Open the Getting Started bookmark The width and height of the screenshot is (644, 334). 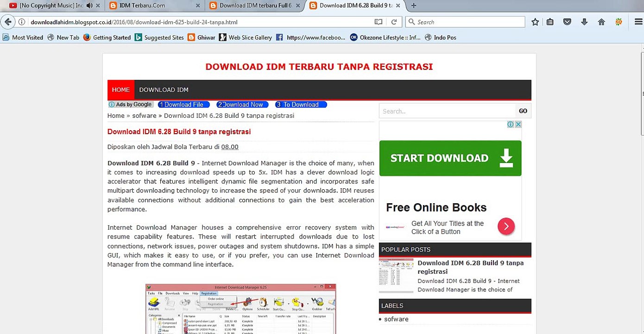click(107, 38)
